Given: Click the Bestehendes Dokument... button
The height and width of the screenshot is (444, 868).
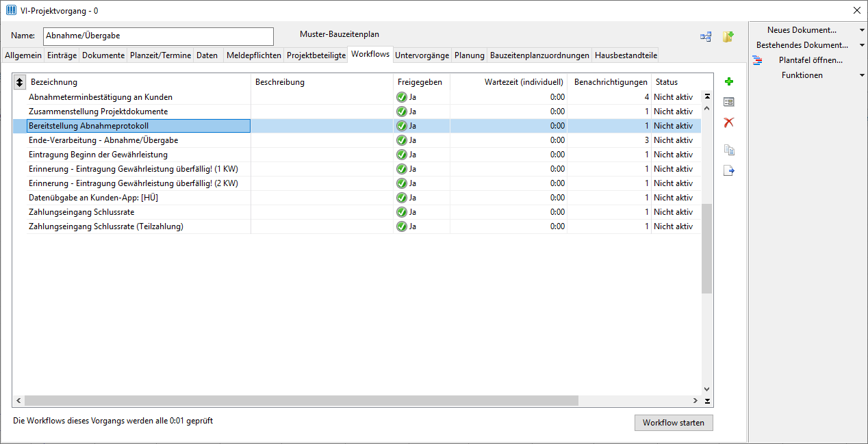Looking at the screenshot, I should click(802, 45).
